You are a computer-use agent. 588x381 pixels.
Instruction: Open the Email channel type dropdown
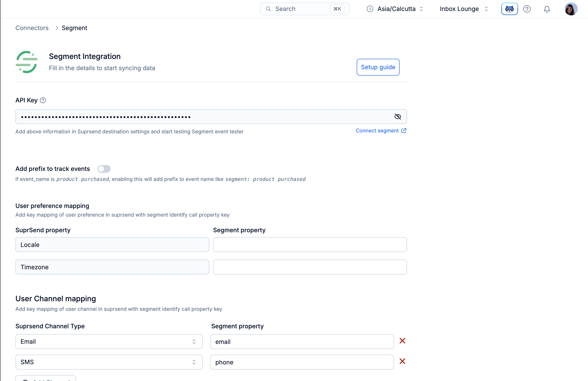tap(109, 341)
